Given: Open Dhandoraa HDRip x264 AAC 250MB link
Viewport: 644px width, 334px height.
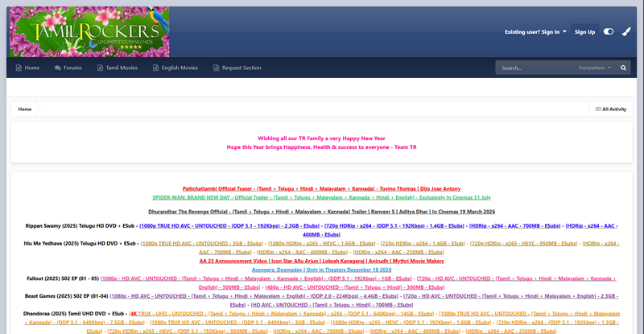Looking at the screenshot, I should click(511, 331).
